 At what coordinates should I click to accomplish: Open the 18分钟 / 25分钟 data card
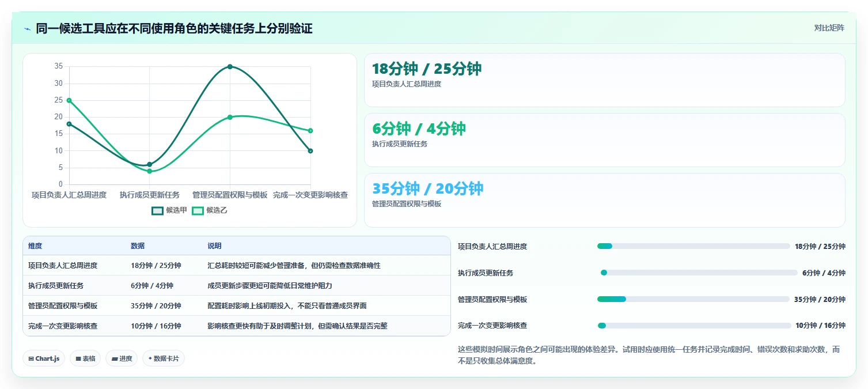(x=604, y=80)
